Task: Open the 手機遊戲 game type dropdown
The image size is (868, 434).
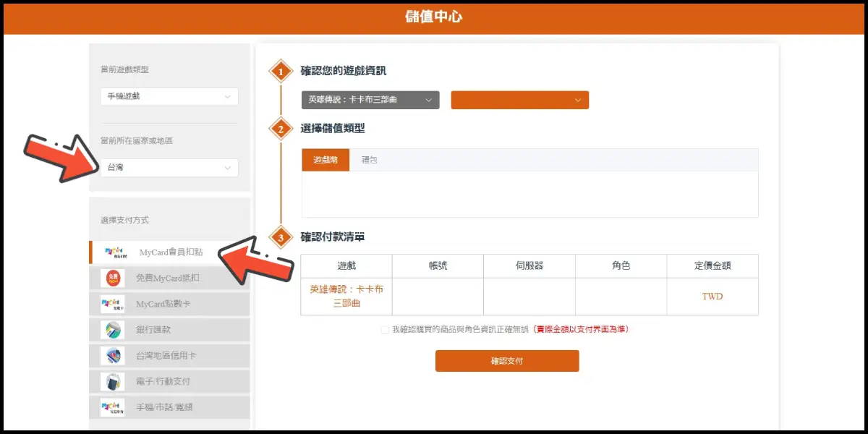Action: (x=169, y=96)
